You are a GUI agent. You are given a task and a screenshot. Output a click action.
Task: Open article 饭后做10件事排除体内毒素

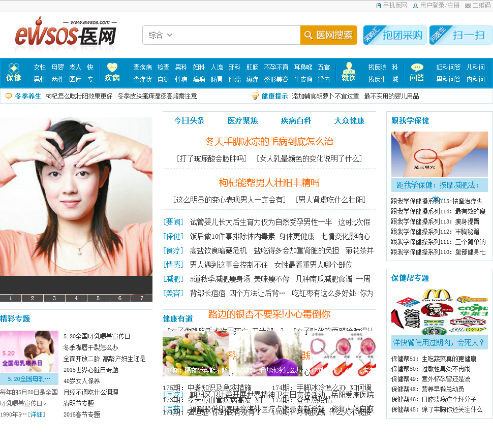coord(232,237)
